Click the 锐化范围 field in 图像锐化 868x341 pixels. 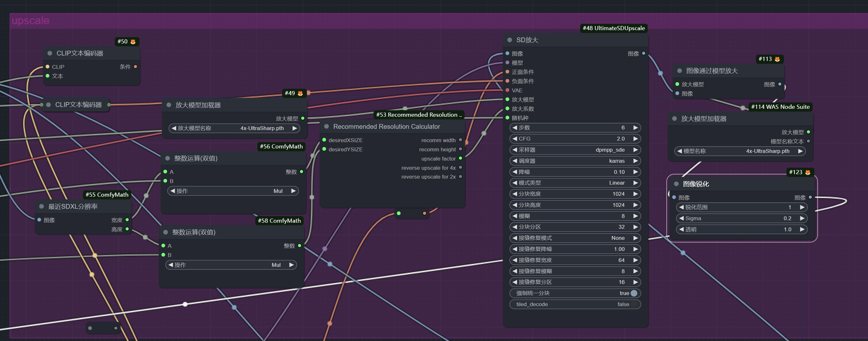[742, 207]
